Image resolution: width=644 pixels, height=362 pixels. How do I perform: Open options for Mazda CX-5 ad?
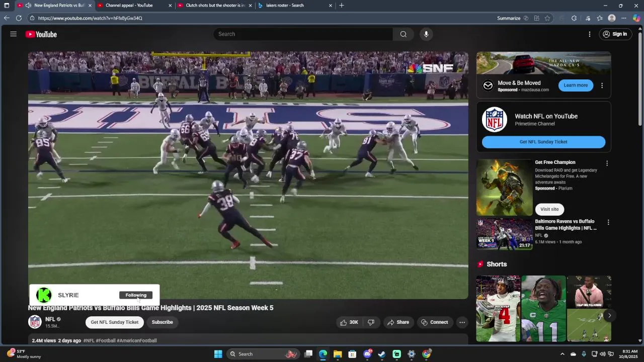[x=602, y=85]
